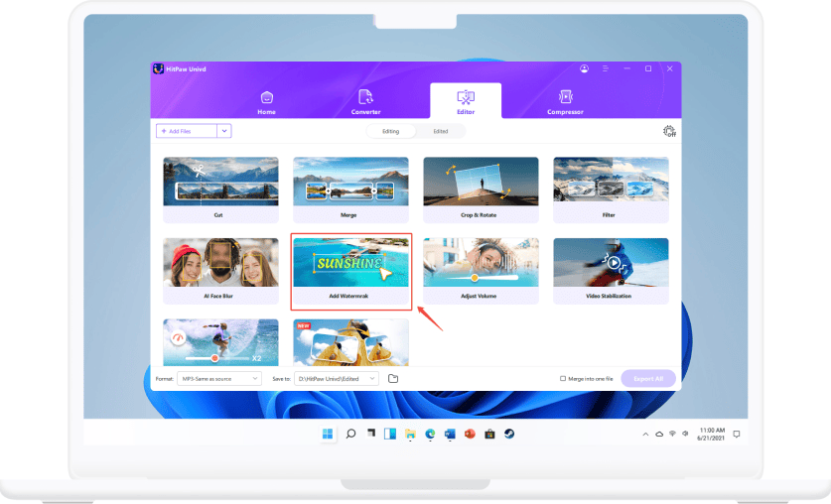Open the Crop & Rotate tool
The width and height of the screenshot is (831, 504).
pos(481,189)
